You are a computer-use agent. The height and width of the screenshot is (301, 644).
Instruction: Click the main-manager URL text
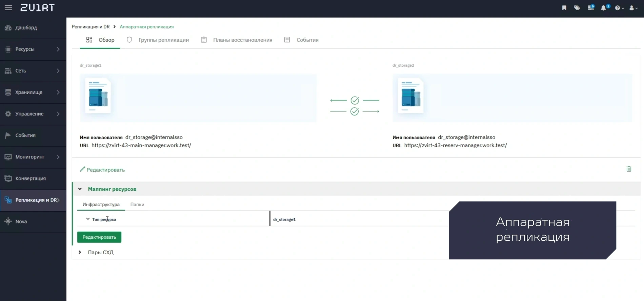pyautogui.click(x=141, y=145)
